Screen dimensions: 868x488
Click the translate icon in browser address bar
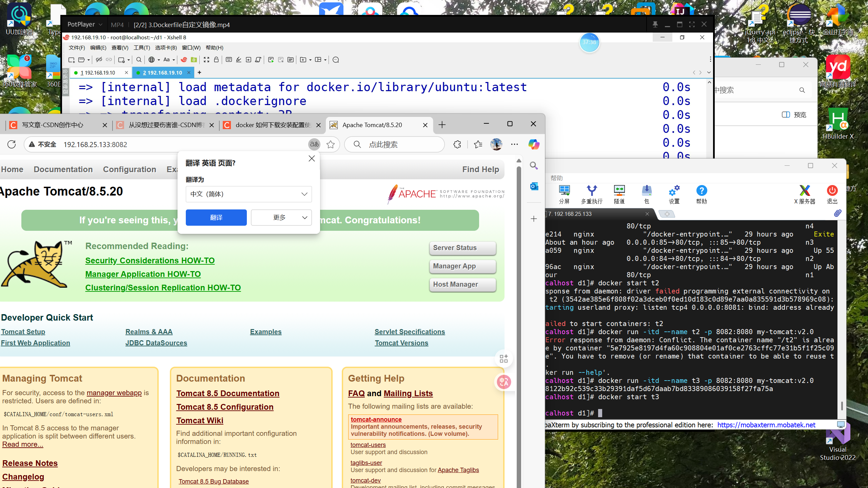coord(314,144)
